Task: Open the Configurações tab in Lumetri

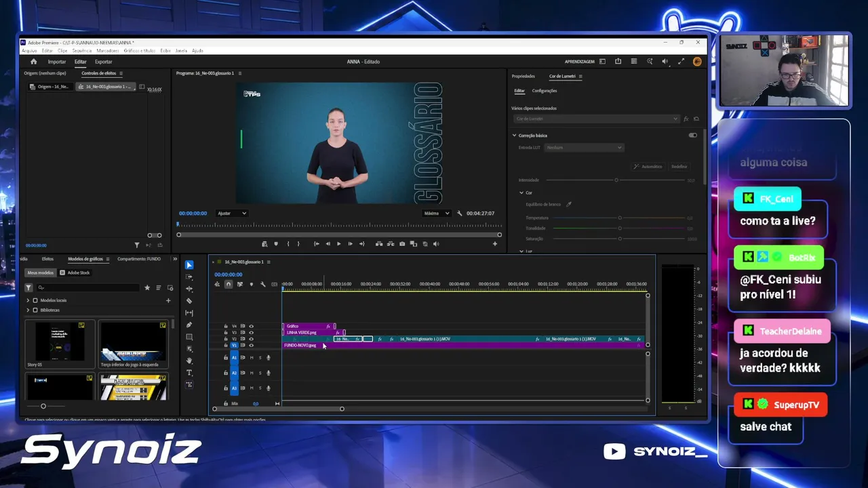Action: tap(545, 91)
